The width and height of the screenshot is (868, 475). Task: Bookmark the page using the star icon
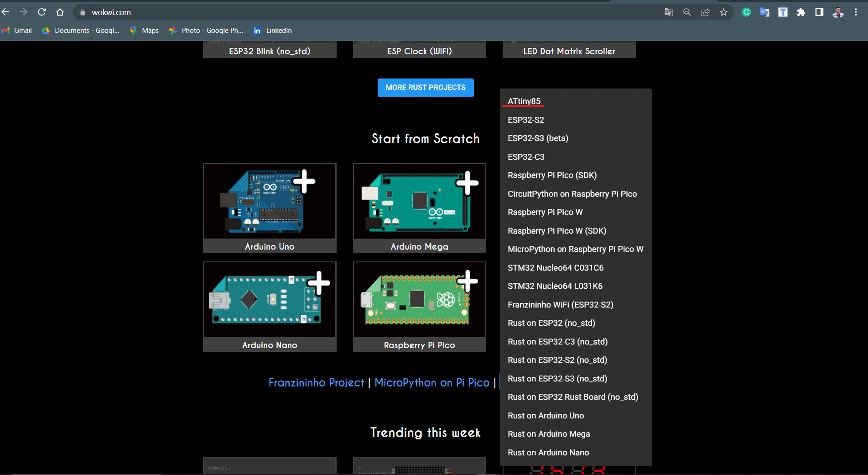723,12
